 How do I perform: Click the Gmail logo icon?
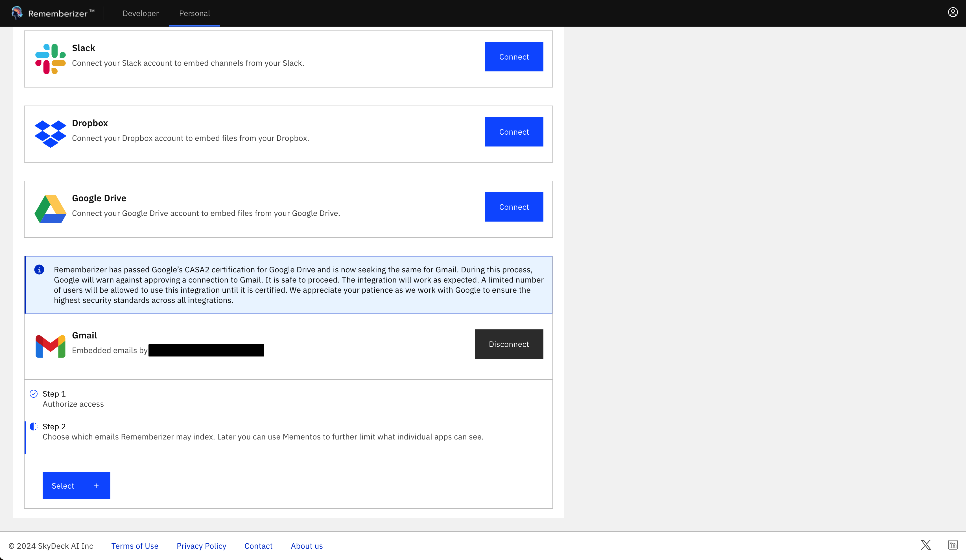click(50, 345)
